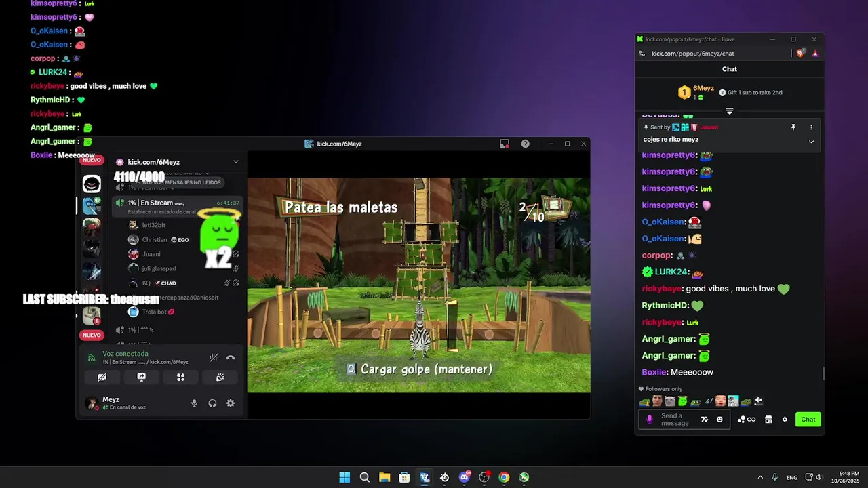Click the lower NUEVO unread badge
Image resolution: width=868 pixels, height=488 pixels.
pos(92,335)
